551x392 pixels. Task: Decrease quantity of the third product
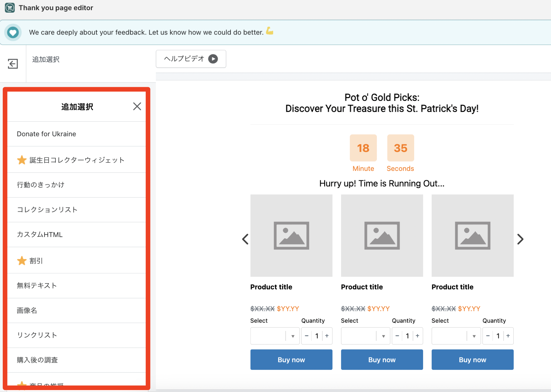point(488,336)
